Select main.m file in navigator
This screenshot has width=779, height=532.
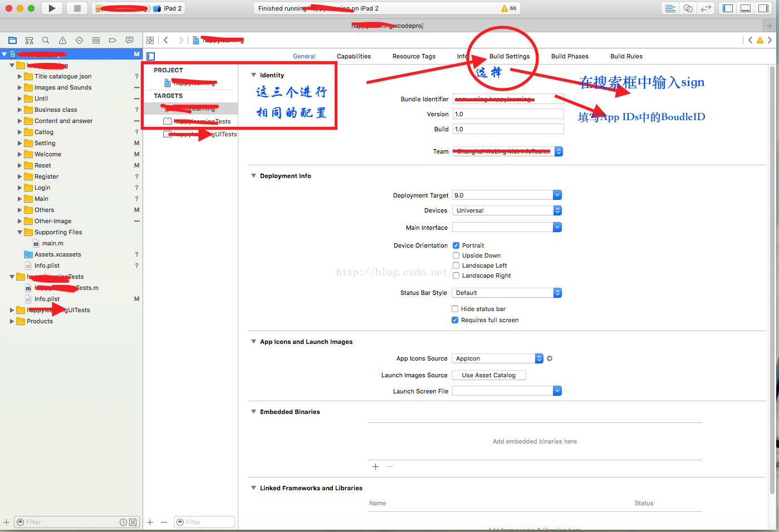coord(53,243)
